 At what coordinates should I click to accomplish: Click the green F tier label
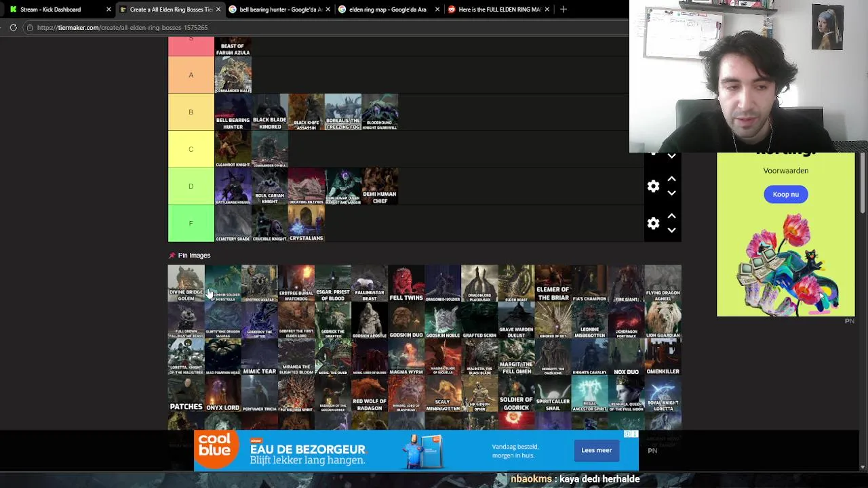click(x=191, y=224)
